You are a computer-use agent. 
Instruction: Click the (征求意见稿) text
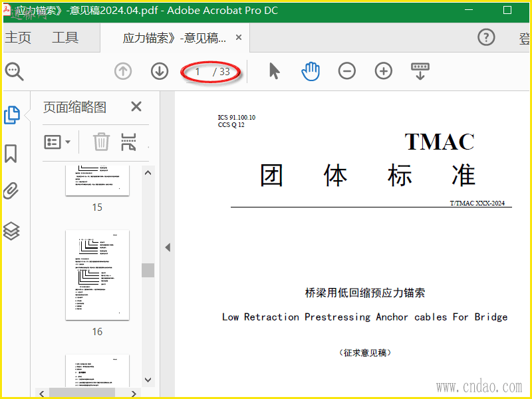(364, 353)
